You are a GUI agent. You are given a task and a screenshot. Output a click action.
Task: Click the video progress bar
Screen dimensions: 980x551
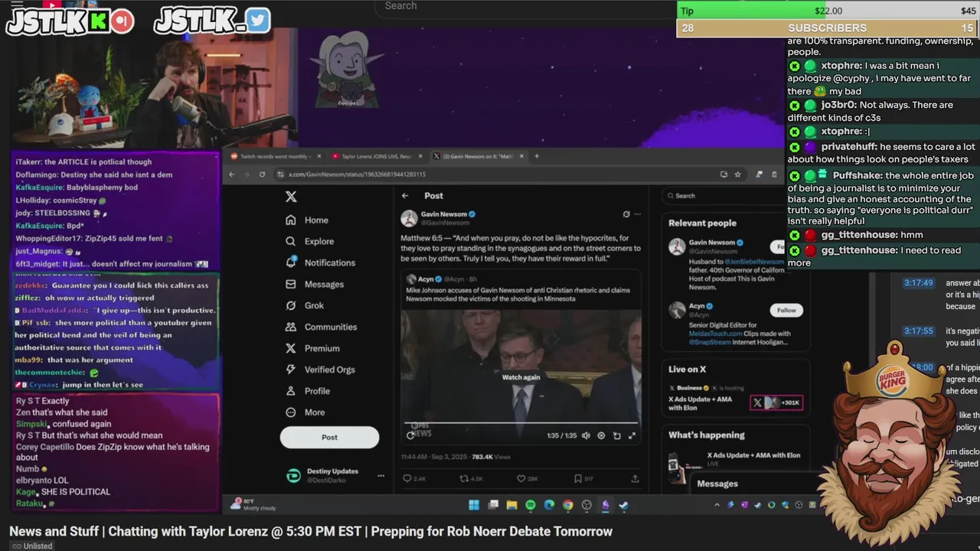[x=521, y=422]
